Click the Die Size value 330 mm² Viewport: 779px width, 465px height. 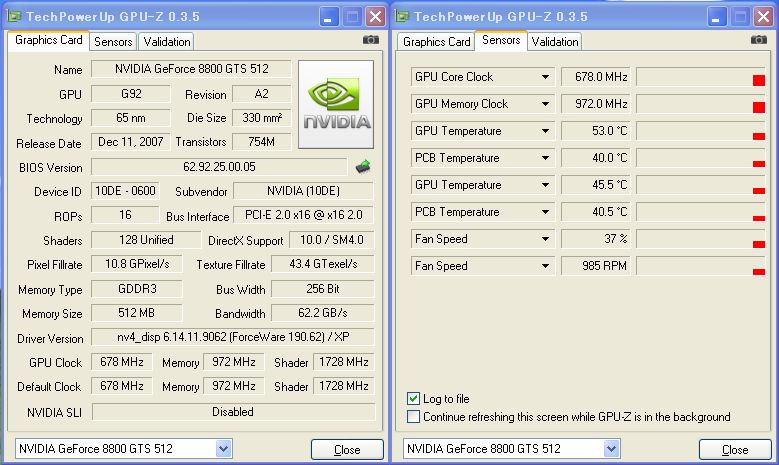(x=261, y=118)
